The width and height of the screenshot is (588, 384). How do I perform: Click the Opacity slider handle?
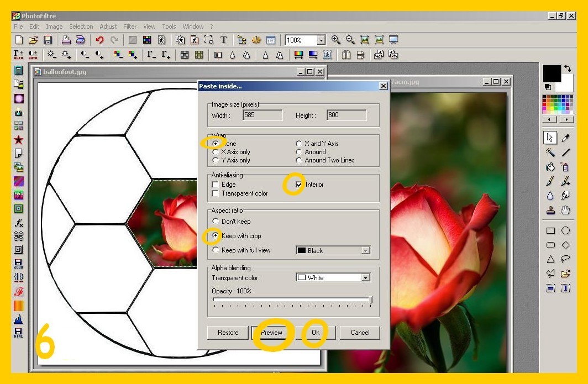pyautogui.click(x=370, y=300)
